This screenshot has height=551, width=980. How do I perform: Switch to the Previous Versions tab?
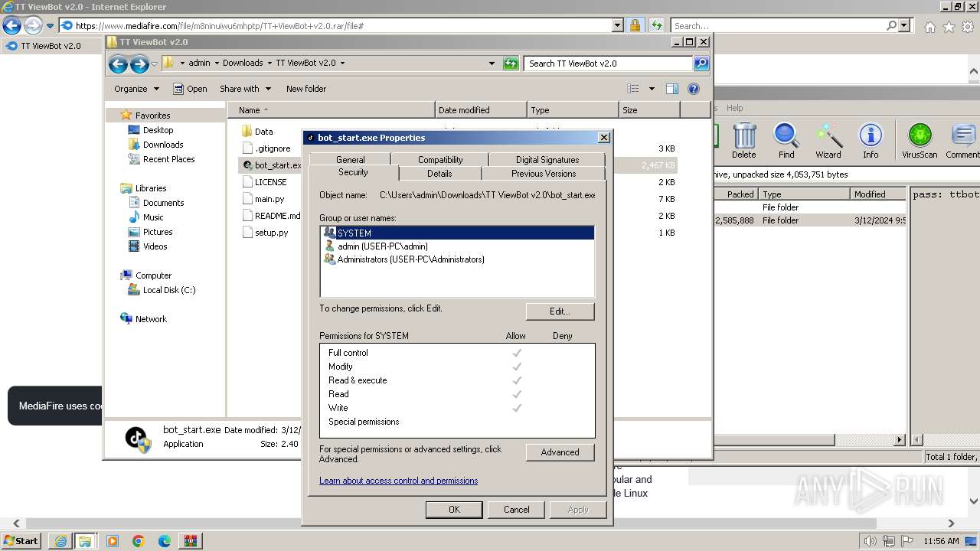[544, 173]
